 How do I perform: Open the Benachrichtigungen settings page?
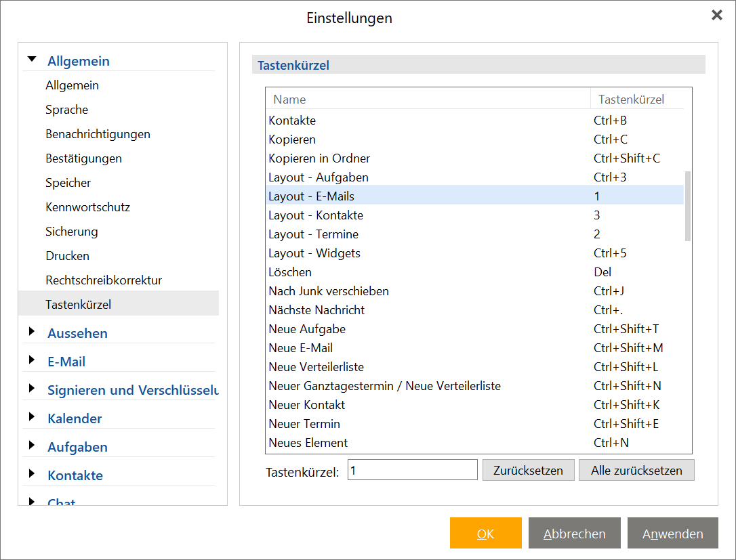98,134
